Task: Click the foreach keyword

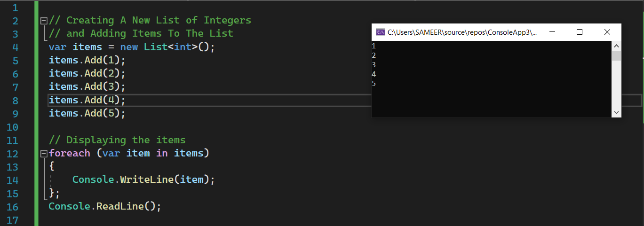Action: [x=69, y=153]
